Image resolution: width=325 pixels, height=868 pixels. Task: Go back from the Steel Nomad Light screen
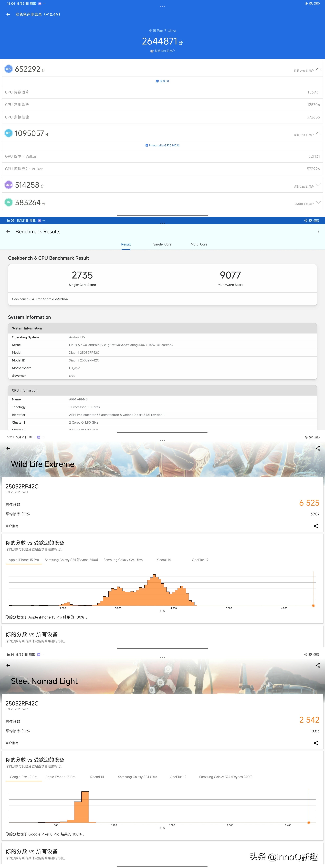coord(8,665)
